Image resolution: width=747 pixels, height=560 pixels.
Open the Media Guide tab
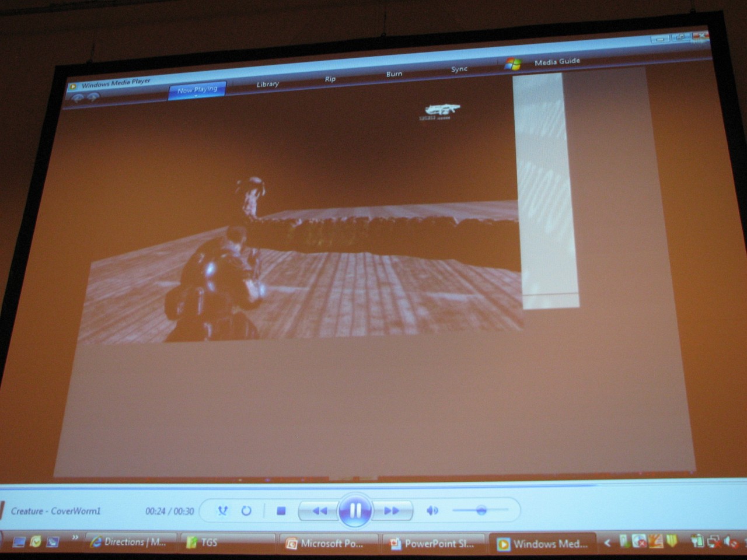point(557,61)
